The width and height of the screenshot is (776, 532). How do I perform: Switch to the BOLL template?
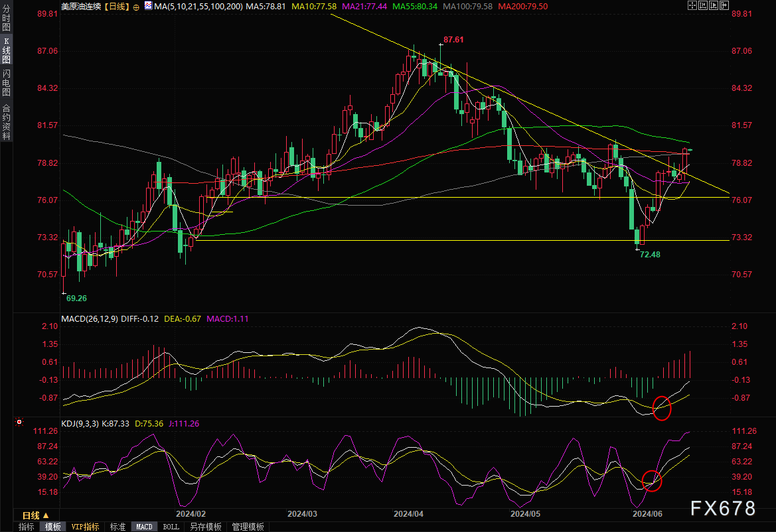(x=171, y=527)
